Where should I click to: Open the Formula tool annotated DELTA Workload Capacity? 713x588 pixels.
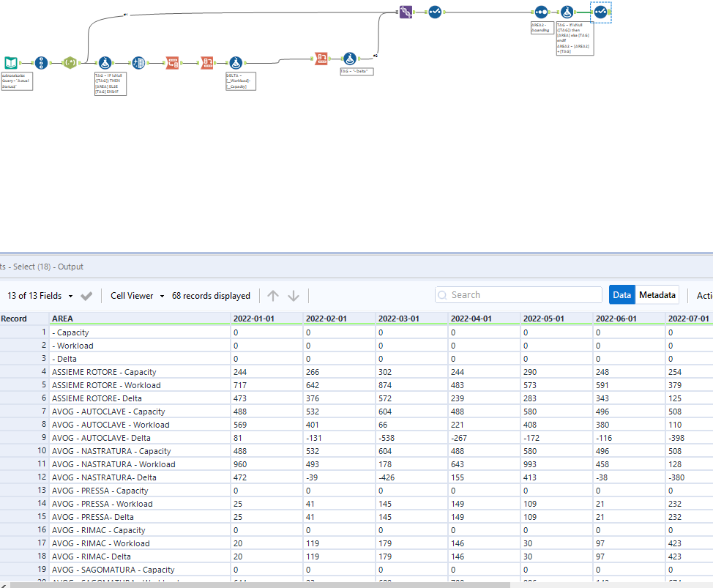pyautogui.click(x=236, y=62)
